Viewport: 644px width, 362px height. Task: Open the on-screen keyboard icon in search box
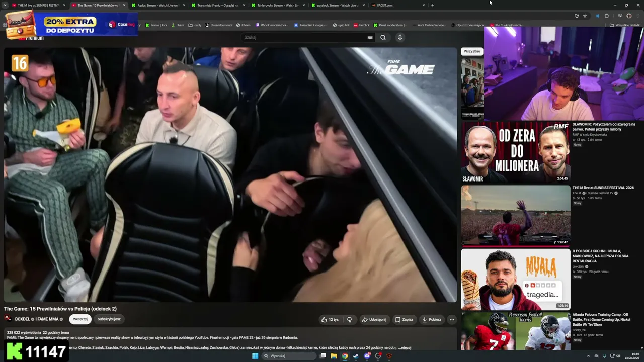coord(370,37)
